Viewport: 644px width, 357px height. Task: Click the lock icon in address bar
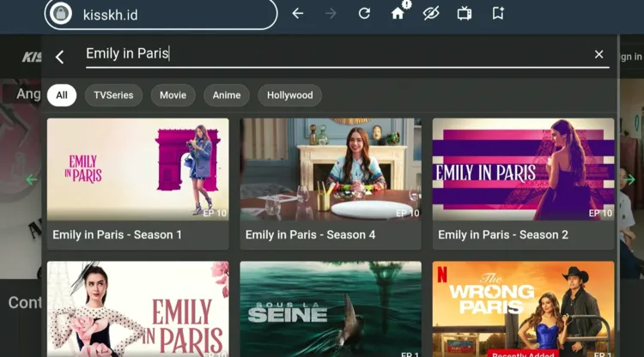tap(61, 14)
